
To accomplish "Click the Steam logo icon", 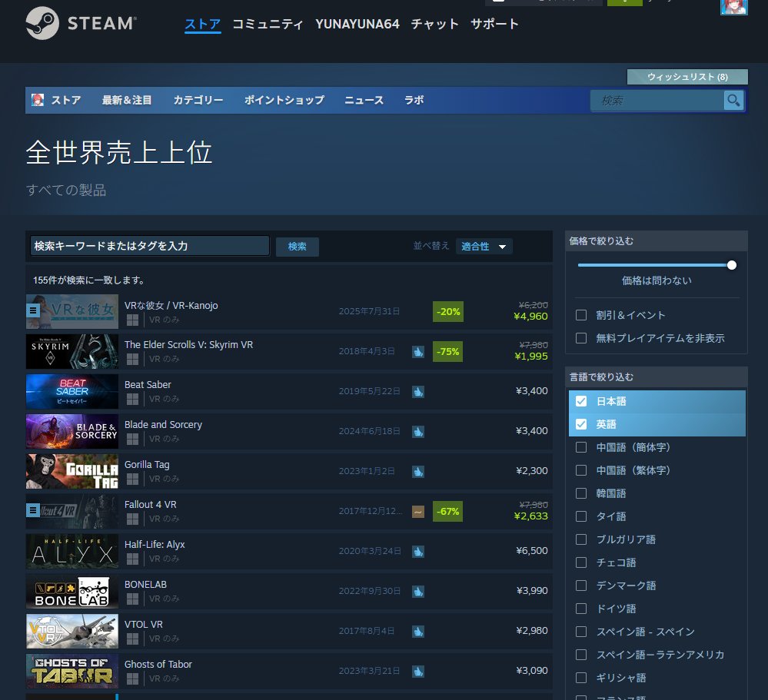I will pos(42,23).
